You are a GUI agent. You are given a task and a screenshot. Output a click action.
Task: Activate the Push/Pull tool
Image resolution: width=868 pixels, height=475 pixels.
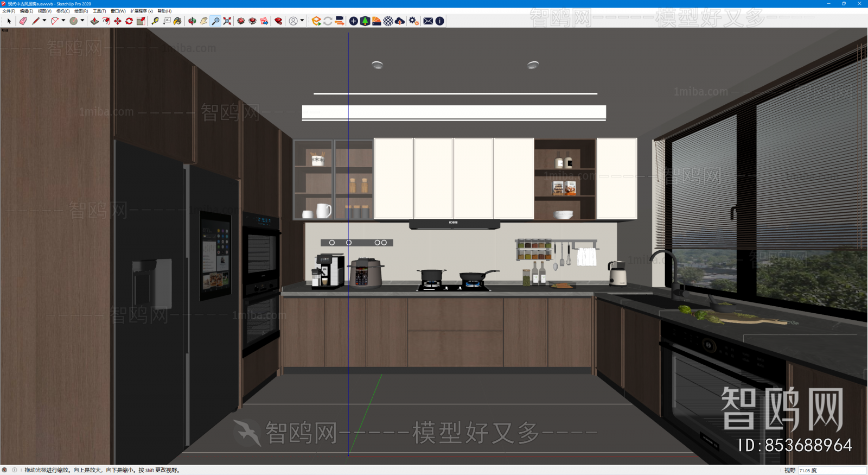pyautogui.click(x=94, y=21)
